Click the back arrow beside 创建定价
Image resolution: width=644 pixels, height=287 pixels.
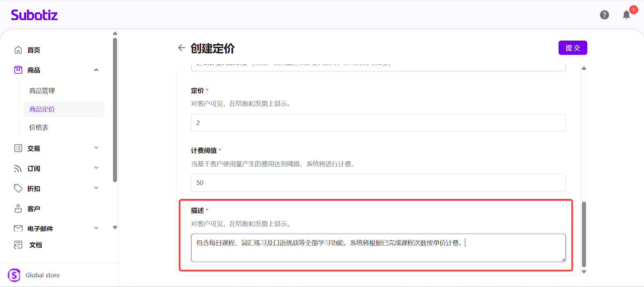click(x=182, y=48)
